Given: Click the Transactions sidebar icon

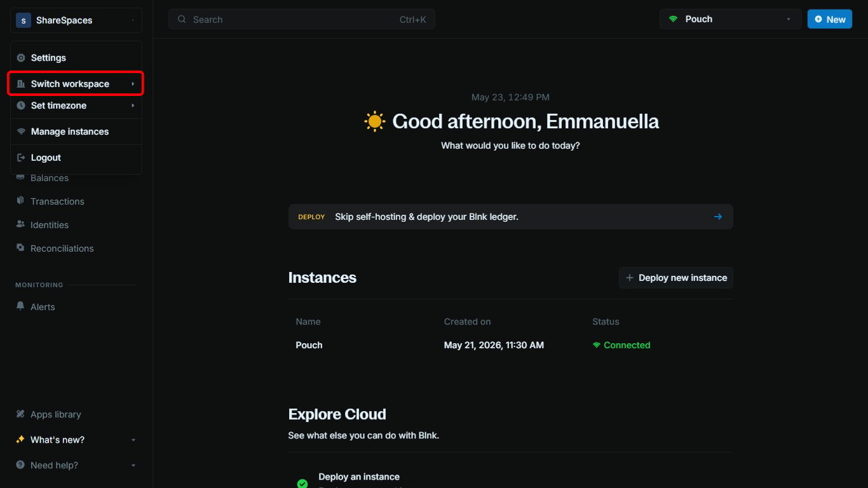Looking at the screenshot, I should click(20, 201).
